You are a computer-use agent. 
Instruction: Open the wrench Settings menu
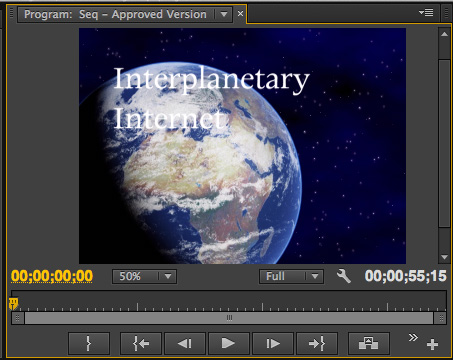coord(343,276)
